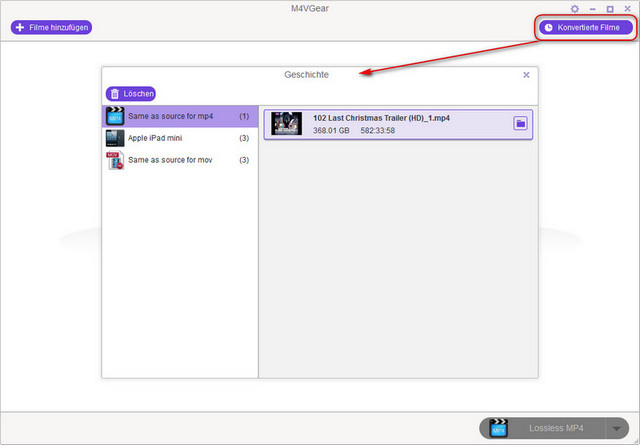640x445 pixels.
Task: Expand the output format dropdown arrow
Action: 617,428
